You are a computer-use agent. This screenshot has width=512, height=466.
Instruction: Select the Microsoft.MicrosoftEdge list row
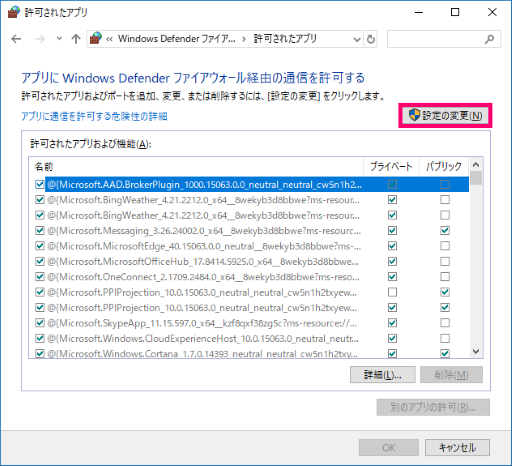click(x=249, y=246)
